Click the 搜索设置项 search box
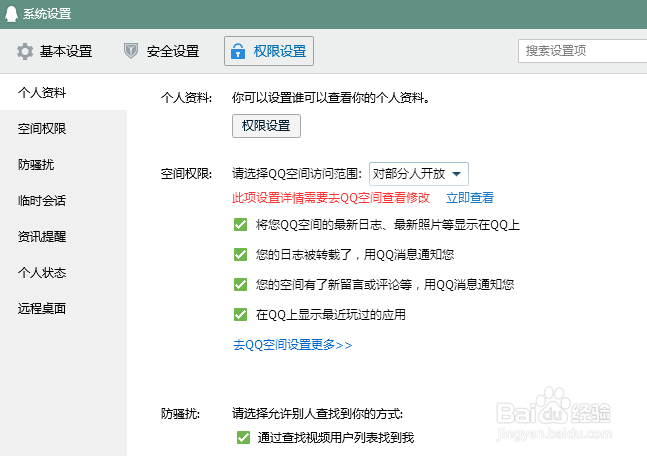The height and width of the screenshot is (456, 647). click(x=582, y=51)
